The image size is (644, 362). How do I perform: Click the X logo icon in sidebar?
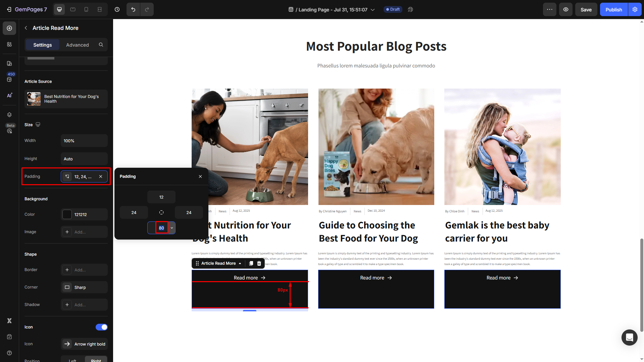tap(9, 321)
